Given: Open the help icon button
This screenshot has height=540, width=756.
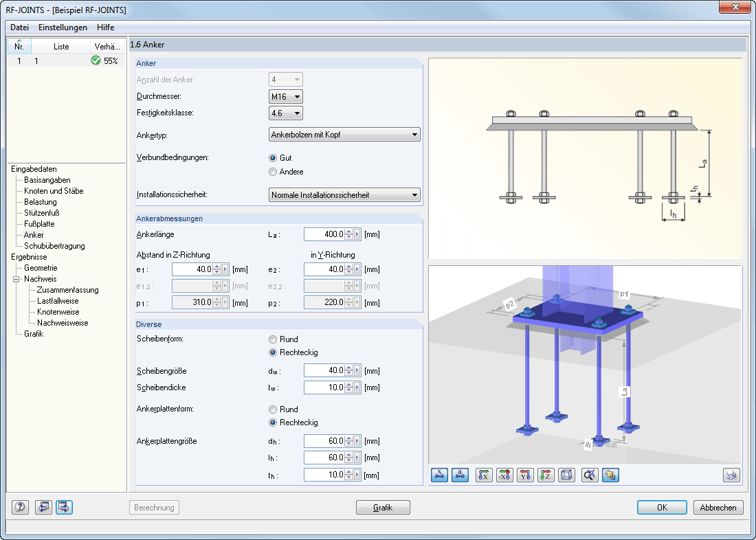Looking at the screenshot, I should (20, 507).
